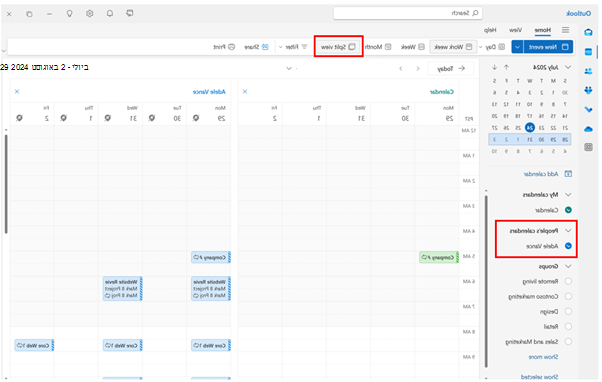The image size is (602, 382).
Task: Select the Sales and Marketing group calendar
Action: point(568,341)
